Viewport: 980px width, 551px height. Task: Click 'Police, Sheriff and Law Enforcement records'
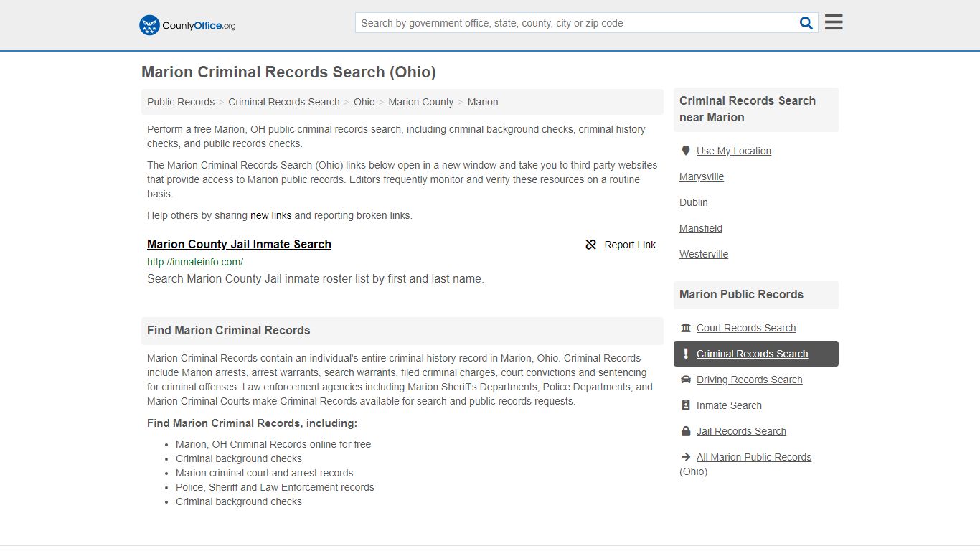pos(275,487)
